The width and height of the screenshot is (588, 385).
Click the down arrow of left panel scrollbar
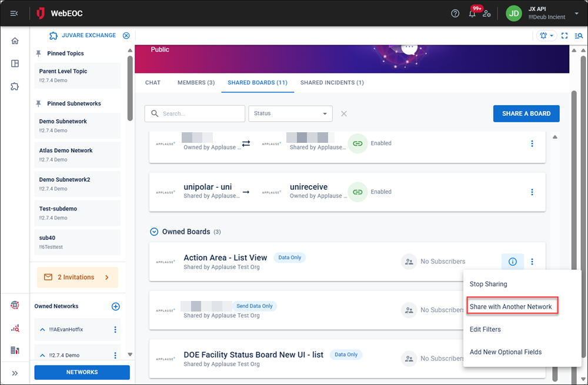click(x=130, y=354)
